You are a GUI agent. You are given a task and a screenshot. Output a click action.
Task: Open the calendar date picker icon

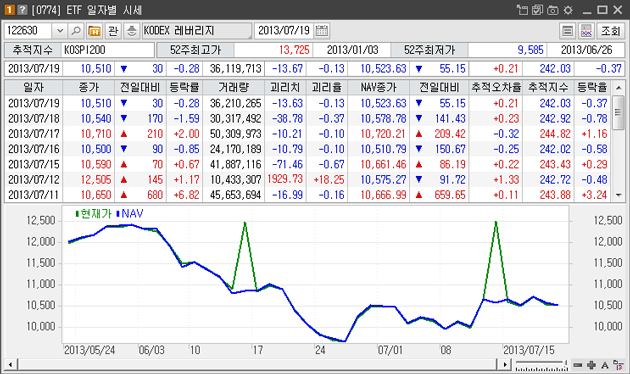point(322,31)
